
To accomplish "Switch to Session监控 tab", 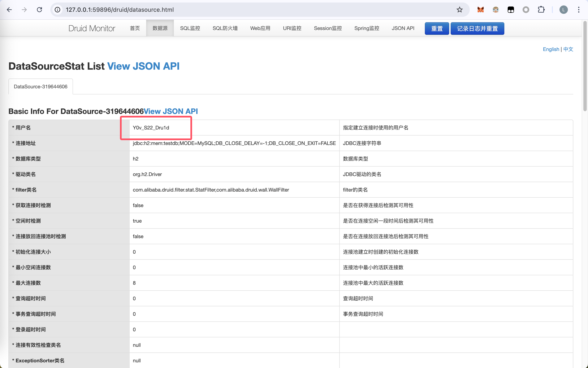I will click(x=328, y=28).
